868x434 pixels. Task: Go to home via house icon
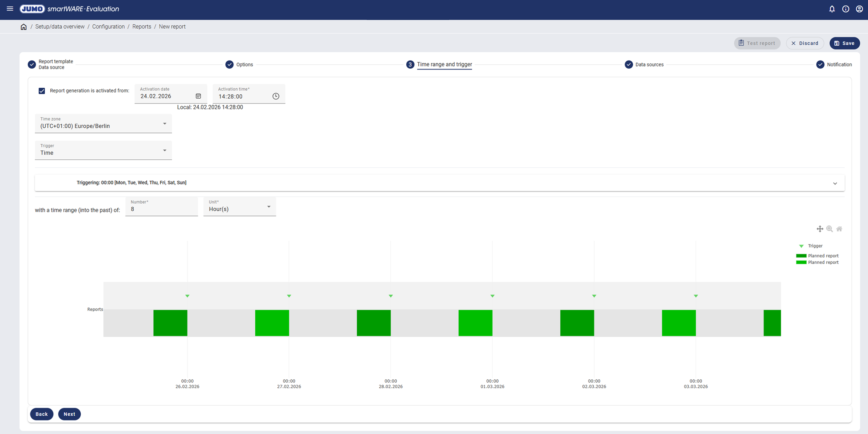23,27
